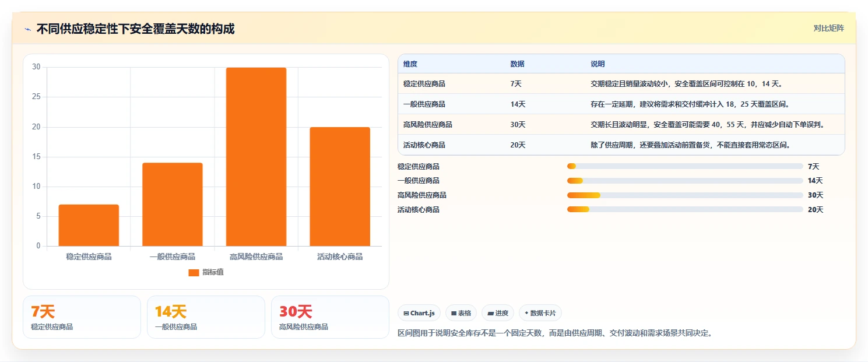
Task: Click the 14天 data cell in the table
Action: tap(518, 104)
